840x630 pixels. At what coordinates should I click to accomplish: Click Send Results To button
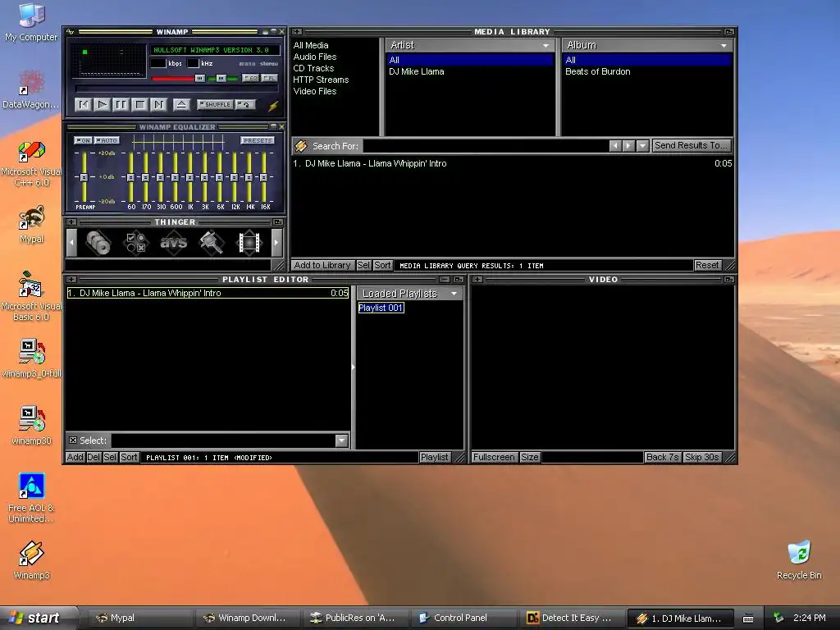pyautogui.click(x=691, y=145)
